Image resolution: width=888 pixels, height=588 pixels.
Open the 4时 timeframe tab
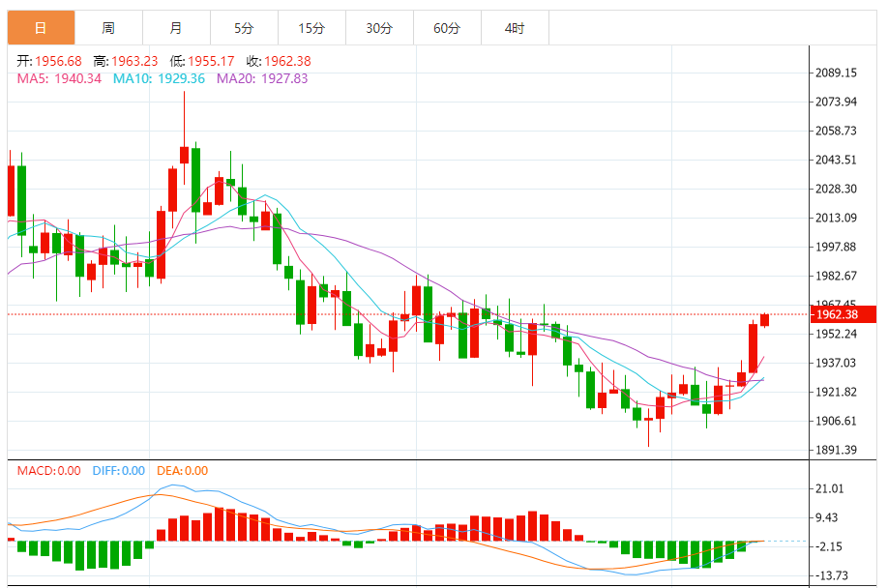point(515,28)
